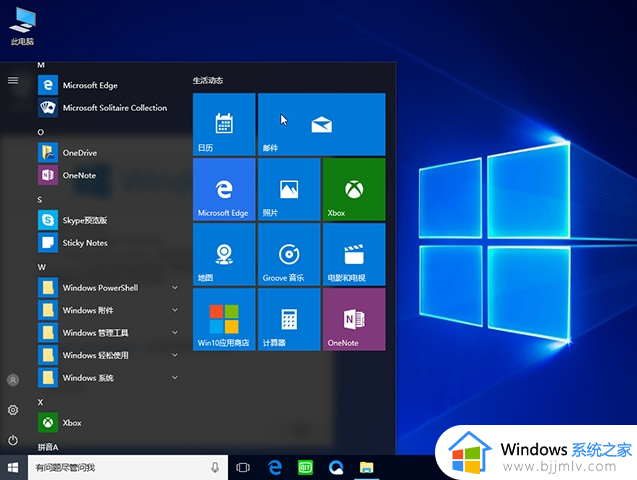Viewport: 637px width, 480px height.
Task: Open the Maps (地图) tile
Action: [224, 254]
